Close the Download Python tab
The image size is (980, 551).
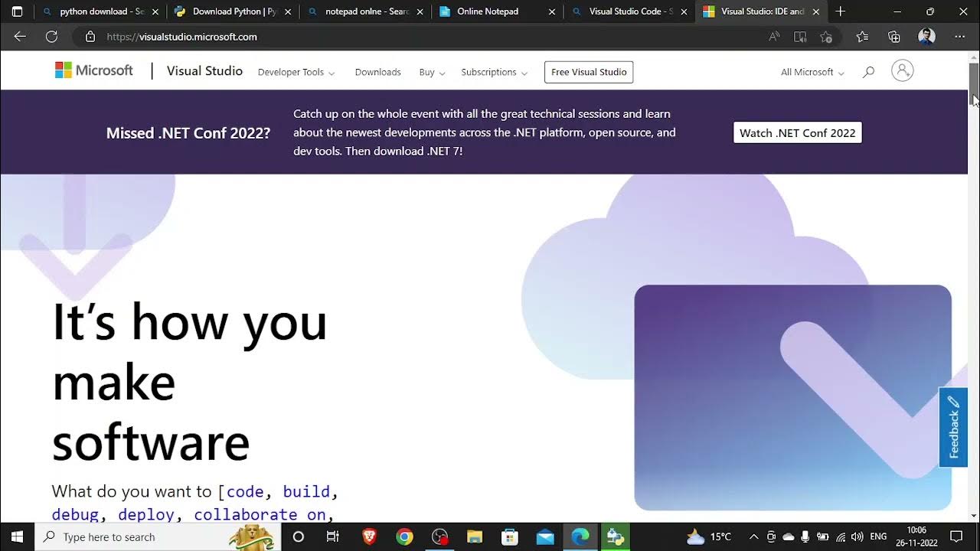click(288, 11)
